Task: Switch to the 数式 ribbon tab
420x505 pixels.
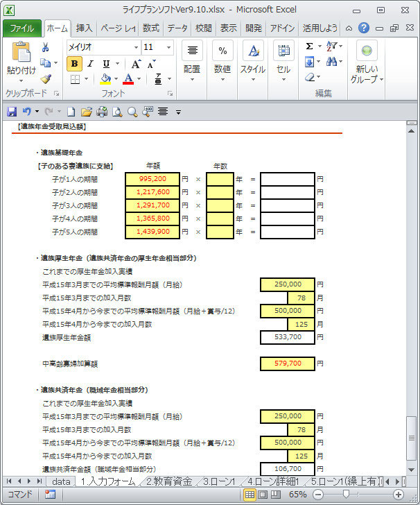Action: click(x=151, y=28)
